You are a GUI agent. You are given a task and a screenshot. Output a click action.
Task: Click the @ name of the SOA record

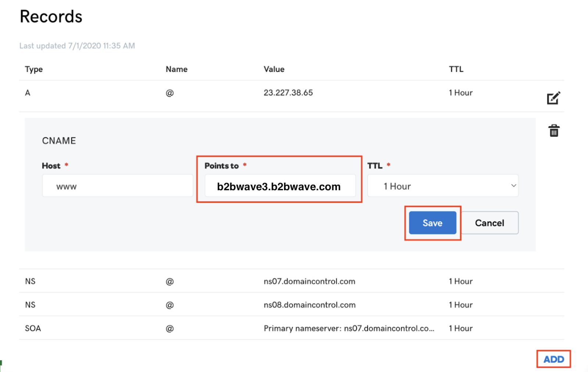pos(169,329)
